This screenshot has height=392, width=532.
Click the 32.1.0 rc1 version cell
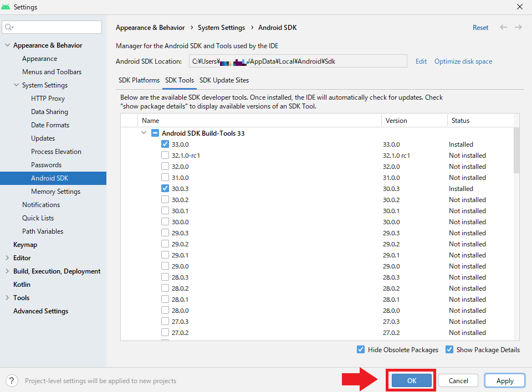[x=396, y=156]
